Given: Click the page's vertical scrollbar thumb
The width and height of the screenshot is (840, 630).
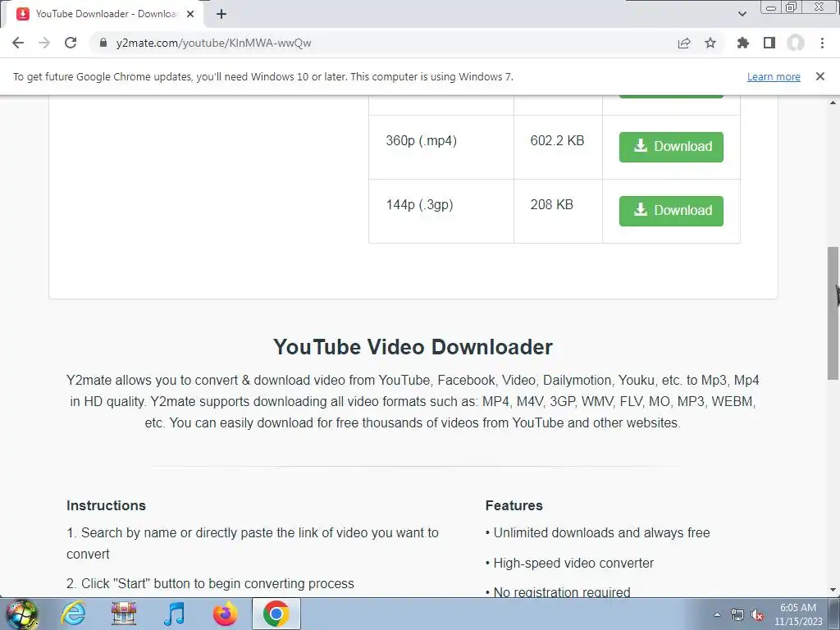Looking at the screenshot, I should click(833, 313).
